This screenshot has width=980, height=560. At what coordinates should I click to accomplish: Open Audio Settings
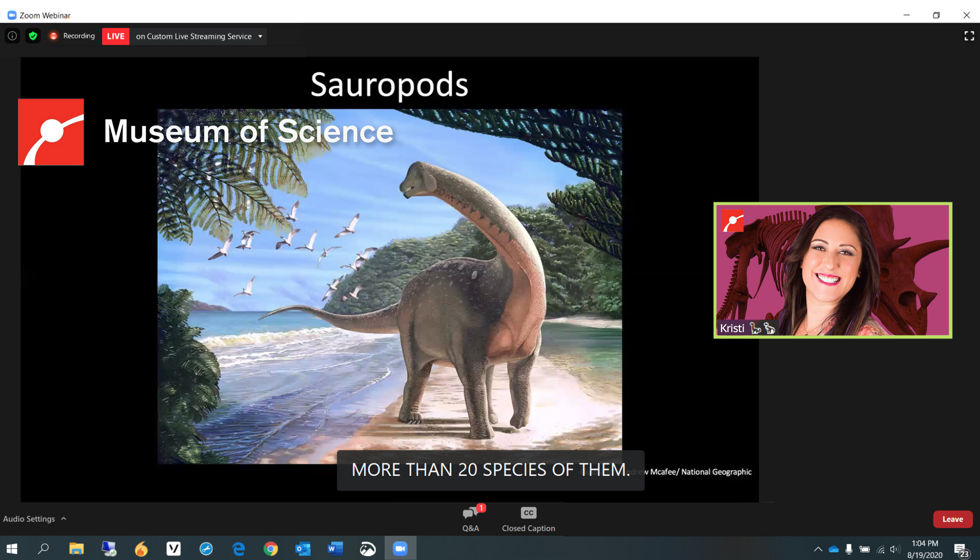point(29,519)
